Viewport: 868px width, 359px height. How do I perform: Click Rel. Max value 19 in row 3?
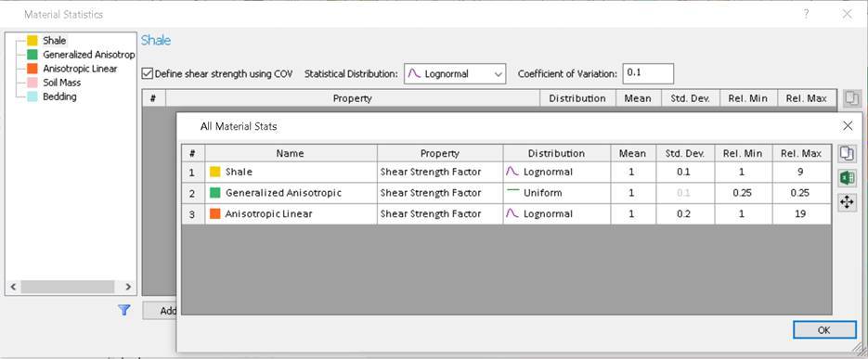[x=801, y=214]
